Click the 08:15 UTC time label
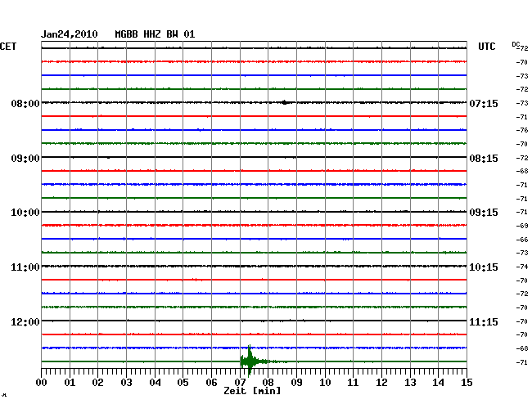Image resolution: width=532 pixels, height=404 pixels. [x=484, y=159]
